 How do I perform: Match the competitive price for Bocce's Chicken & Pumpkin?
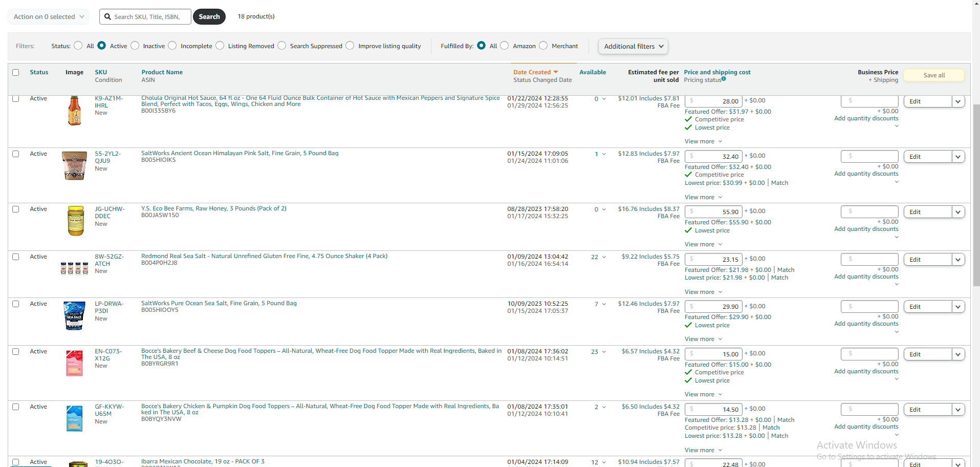pyautogui.click(x=771, y=428)
